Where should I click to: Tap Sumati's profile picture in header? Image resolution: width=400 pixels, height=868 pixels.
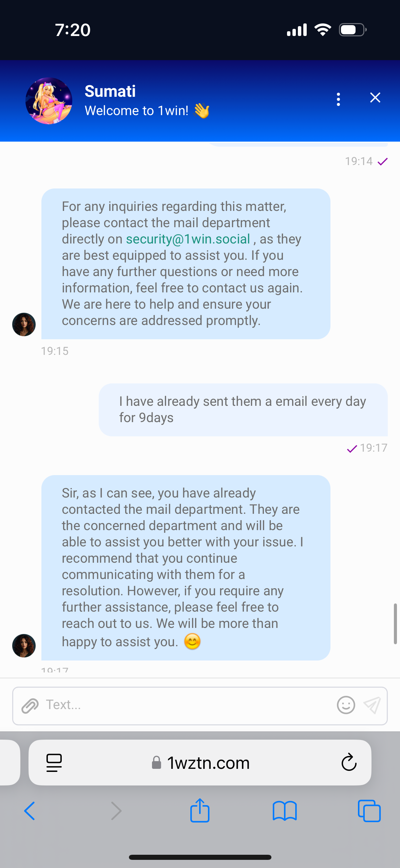point(49,101)
